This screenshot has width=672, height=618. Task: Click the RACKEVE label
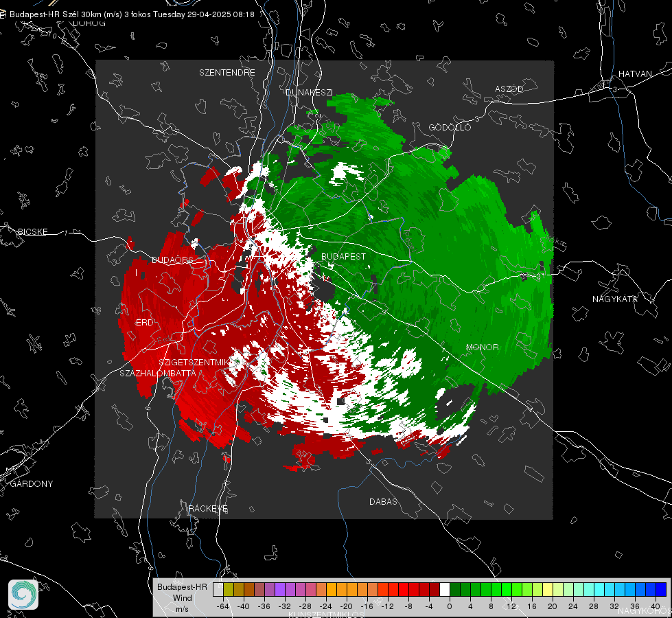(x=208, y=509)
